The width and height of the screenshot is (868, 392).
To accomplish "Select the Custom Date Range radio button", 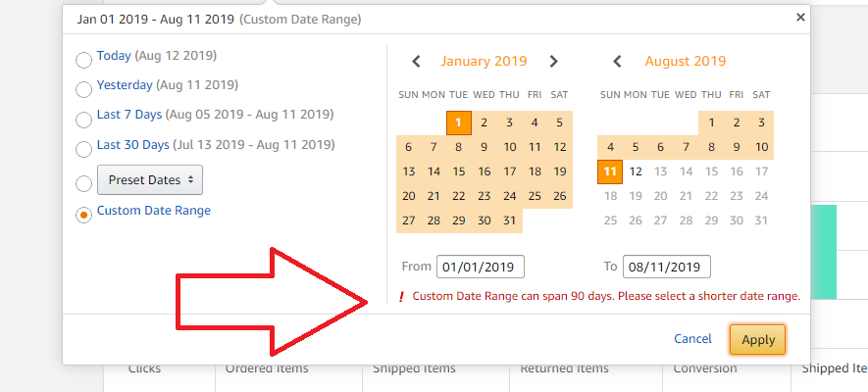I will 84,215.
